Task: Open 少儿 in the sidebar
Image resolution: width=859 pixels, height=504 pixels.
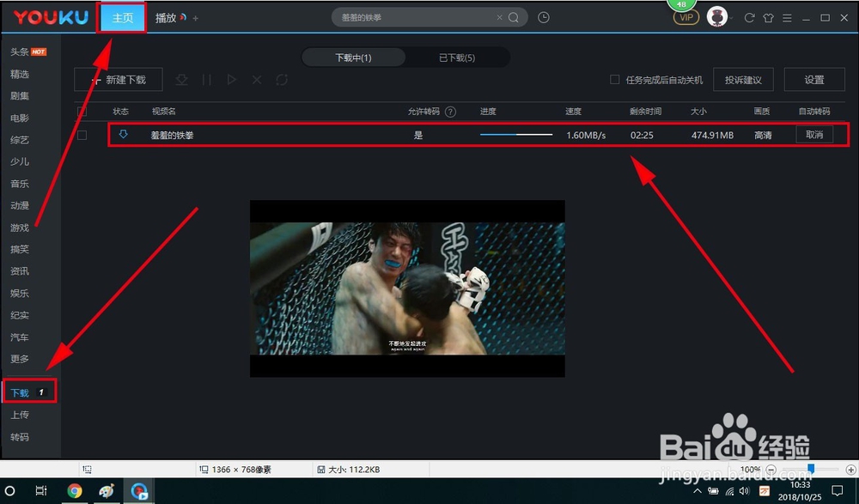Action: (x=20, y=161)
